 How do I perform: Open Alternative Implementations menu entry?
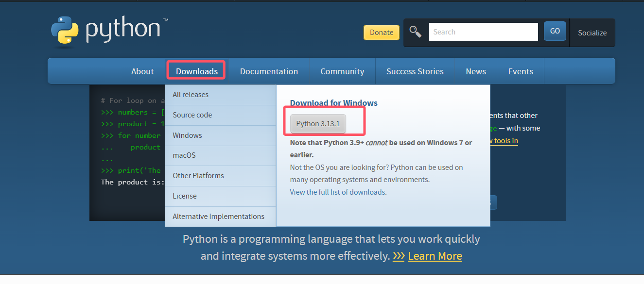pos(219,217)
